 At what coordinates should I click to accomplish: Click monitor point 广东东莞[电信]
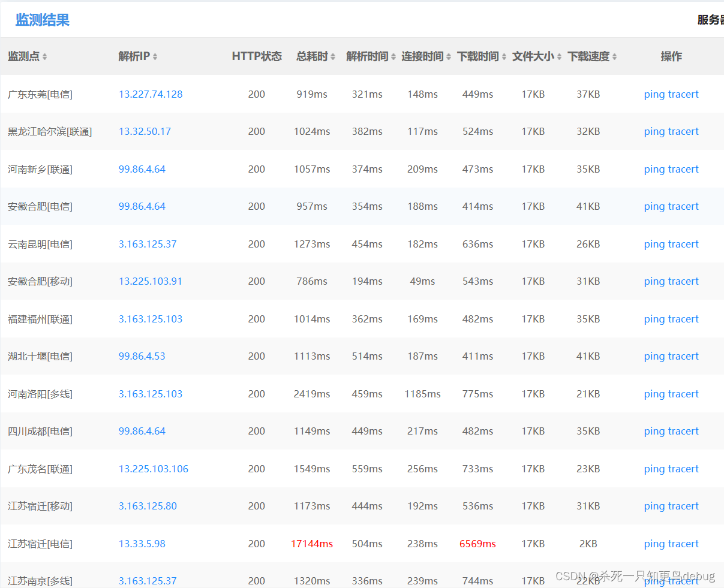pos(40,94)
